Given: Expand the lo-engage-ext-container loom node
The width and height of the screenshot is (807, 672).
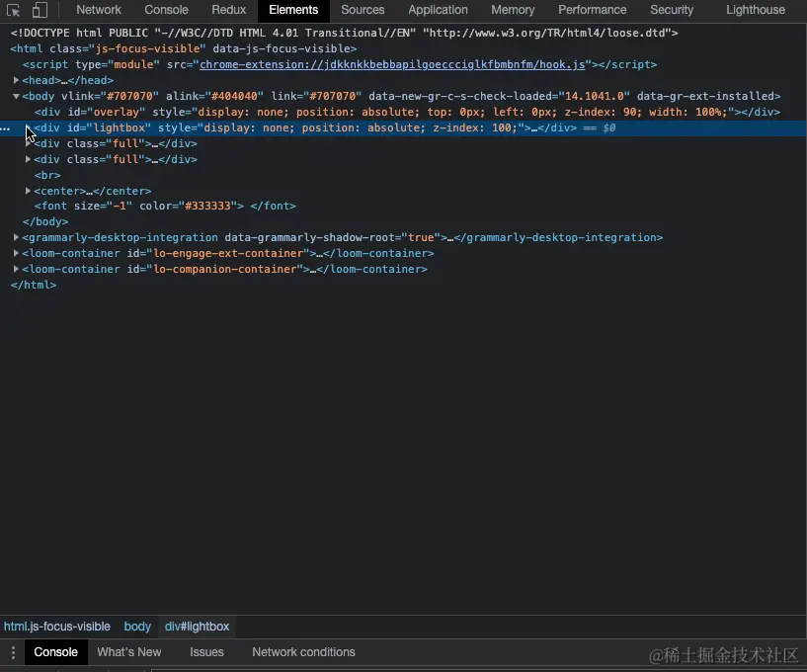Looking at the screenshot, I should click(16, 253).
